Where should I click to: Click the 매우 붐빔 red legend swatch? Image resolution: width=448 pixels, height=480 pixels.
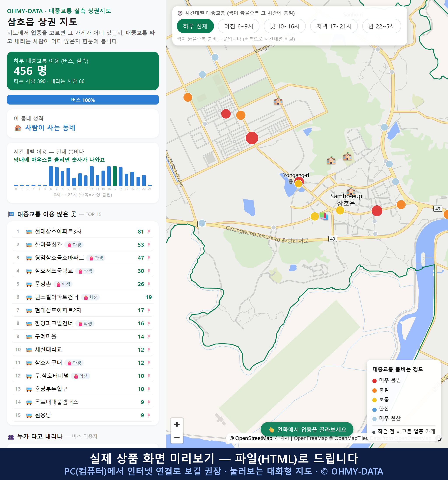tap(374, 381)
